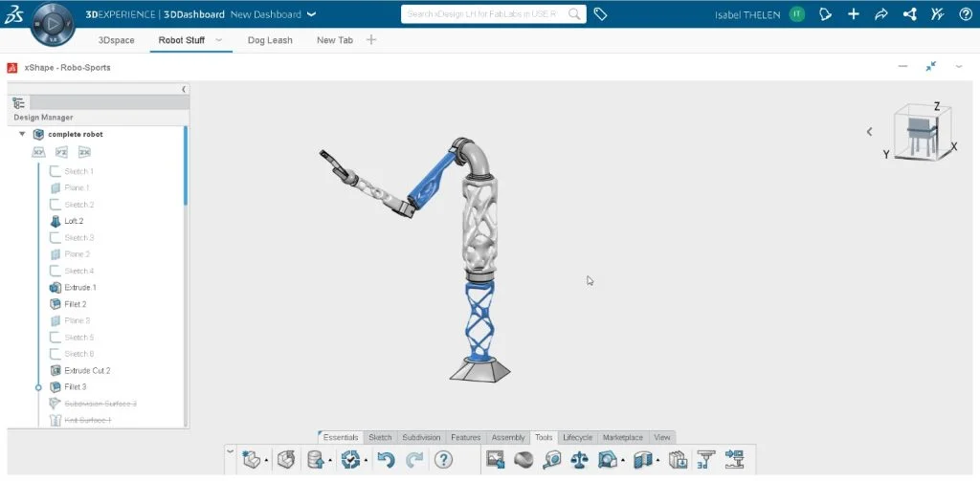Click the Design Manager tree icon tab
The width and height of the screenshot is (980, 481).
(x=19, y=103)
